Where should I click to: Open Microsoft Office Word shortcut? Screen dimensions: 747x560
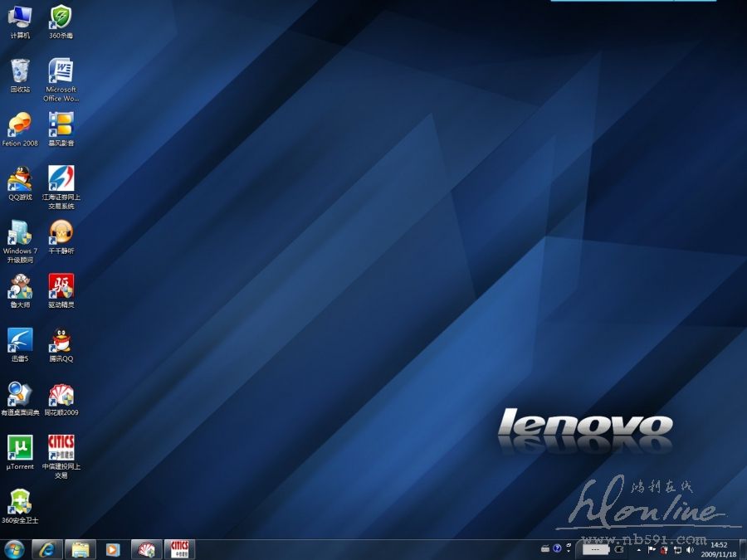click(x=61, y=71)
